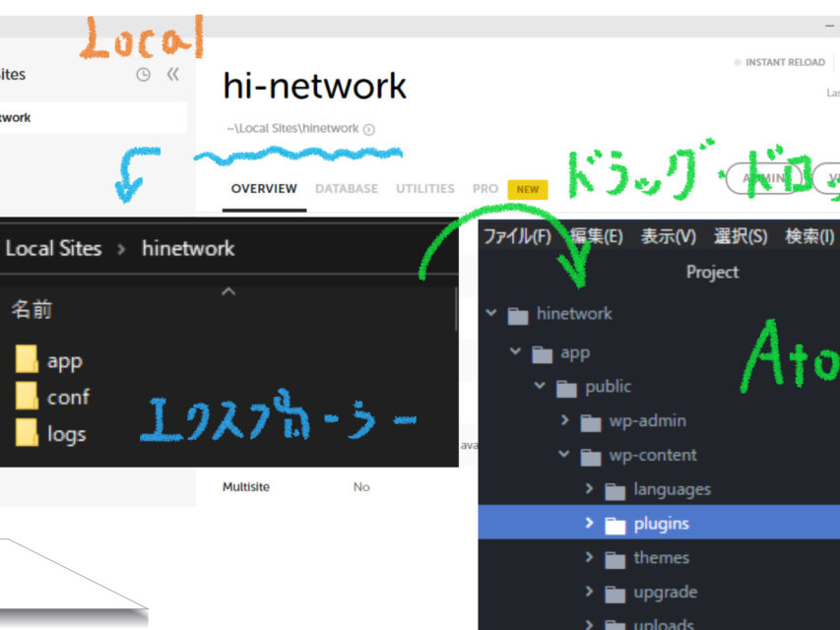This screenshot has height=630, width=840.
Task: Toggle Instant Reload in Local
Action: 780,62
